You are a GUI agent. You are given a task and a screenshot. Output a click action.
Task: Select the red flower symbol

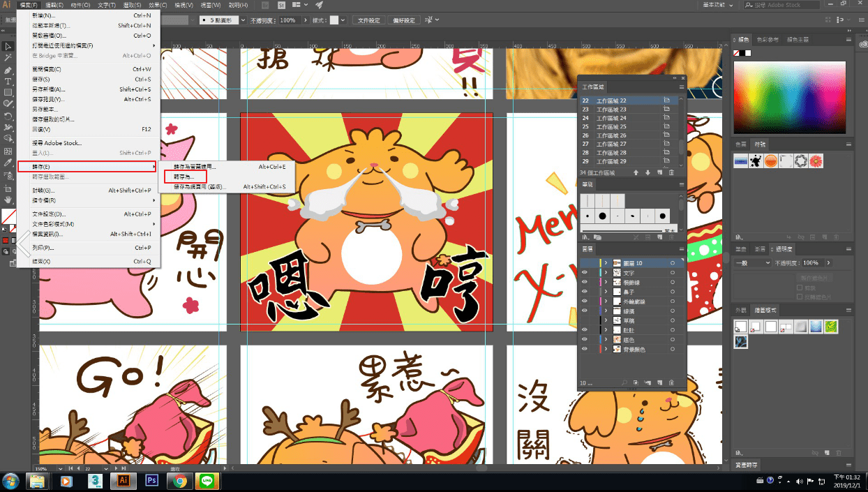[816, 161]
